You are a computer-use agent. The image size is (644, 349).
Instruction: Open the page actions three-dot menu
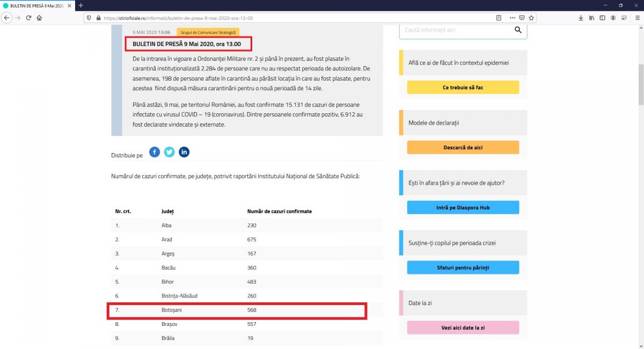(512, 18)
